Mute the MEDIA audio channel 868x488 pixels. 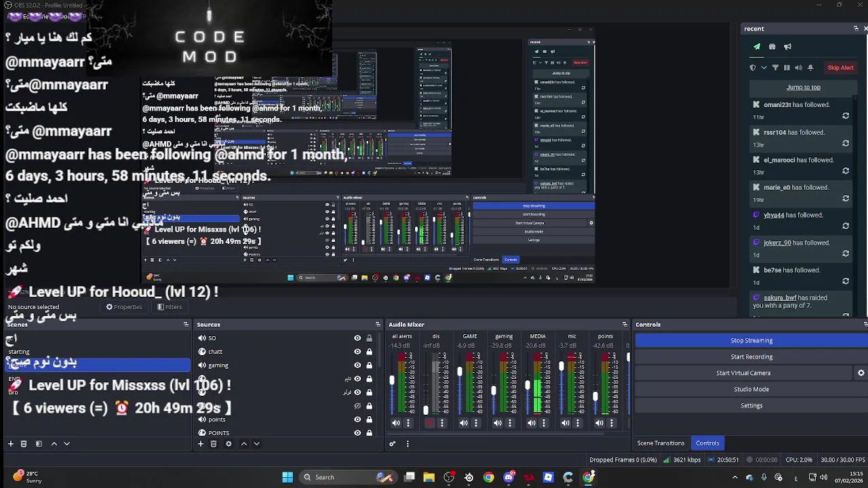click(532, 423)
